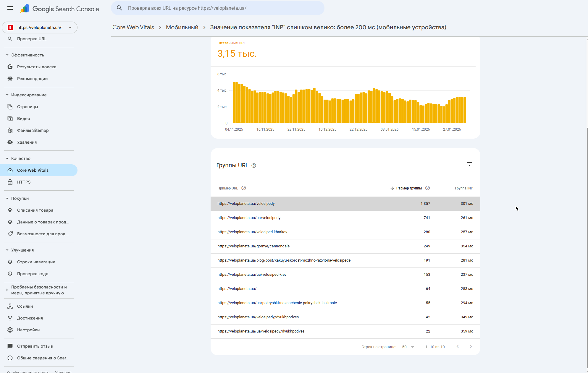This screenshot has height=373, width=588.
Task: Click the search magnifier icon in top bar
Action: click(x=119, y=8)
